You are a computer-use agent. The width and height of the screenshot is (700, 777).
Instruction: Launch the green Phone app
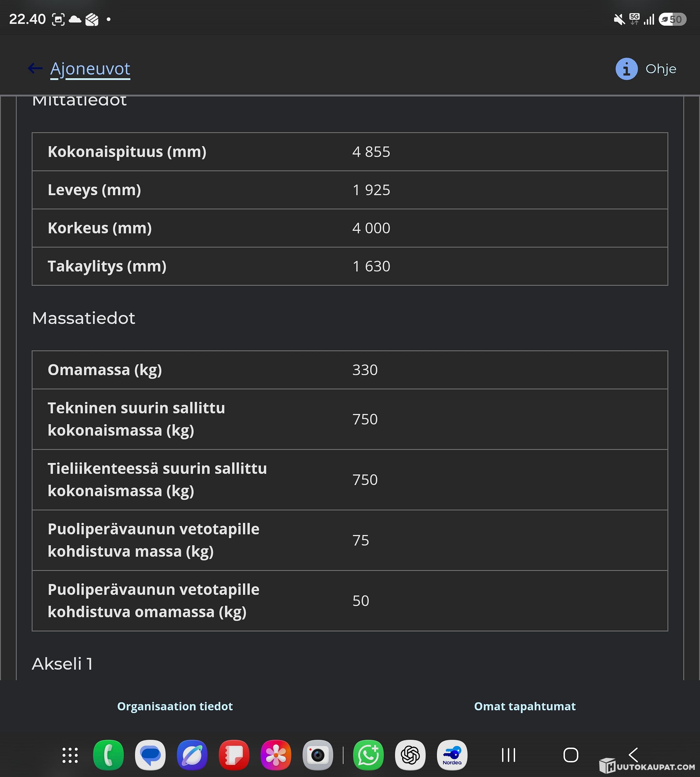tap(108, 755)
